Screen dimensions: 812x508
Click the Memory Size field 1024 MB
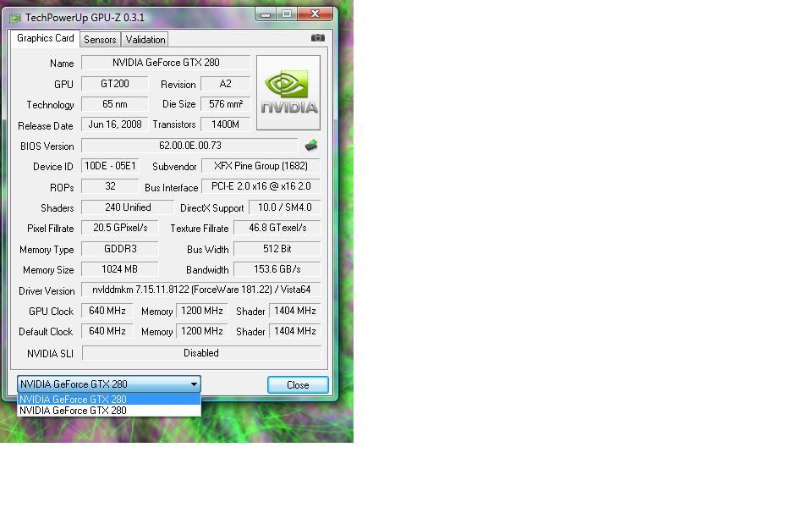(119, 269)
